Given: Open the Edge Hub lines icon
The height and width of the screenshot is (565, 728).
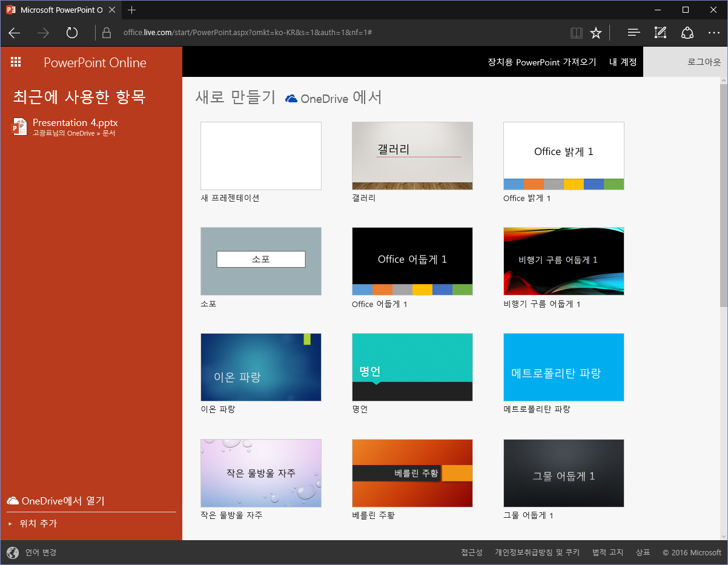Looking at the screenshot, I should (634, 33).
